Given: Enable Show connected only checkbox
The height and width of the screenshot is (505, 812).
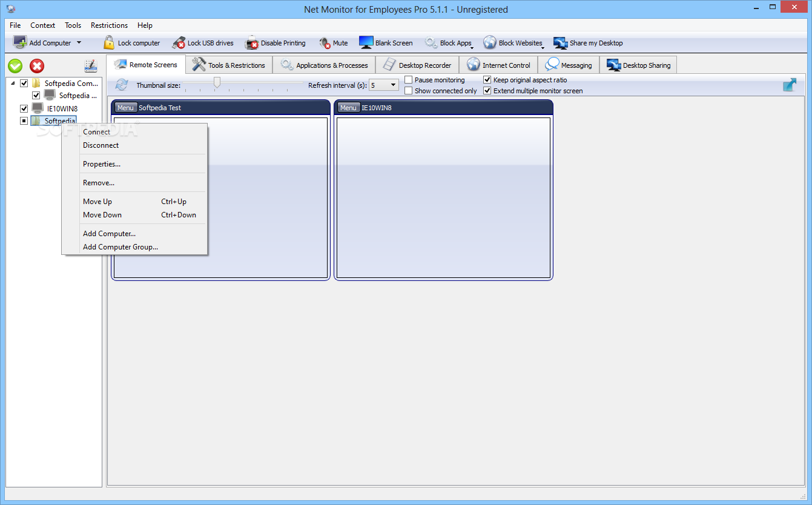Looking at the screenshot, I should click(409, 91).
